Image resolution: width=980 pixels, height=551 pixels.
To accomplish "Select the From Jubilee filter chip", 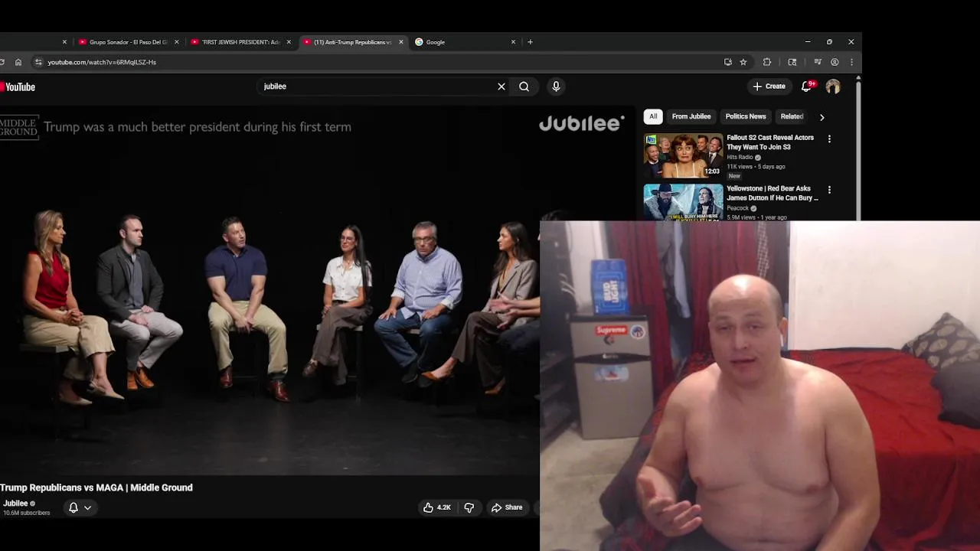I will tap(691, 116).
